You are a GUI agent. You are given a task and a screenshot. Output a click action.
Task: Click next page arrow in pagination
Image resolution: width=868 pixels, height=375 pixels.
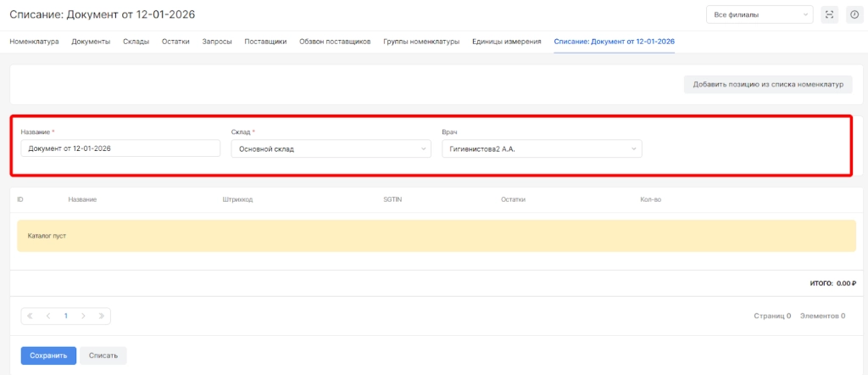[x=83, y=316]
